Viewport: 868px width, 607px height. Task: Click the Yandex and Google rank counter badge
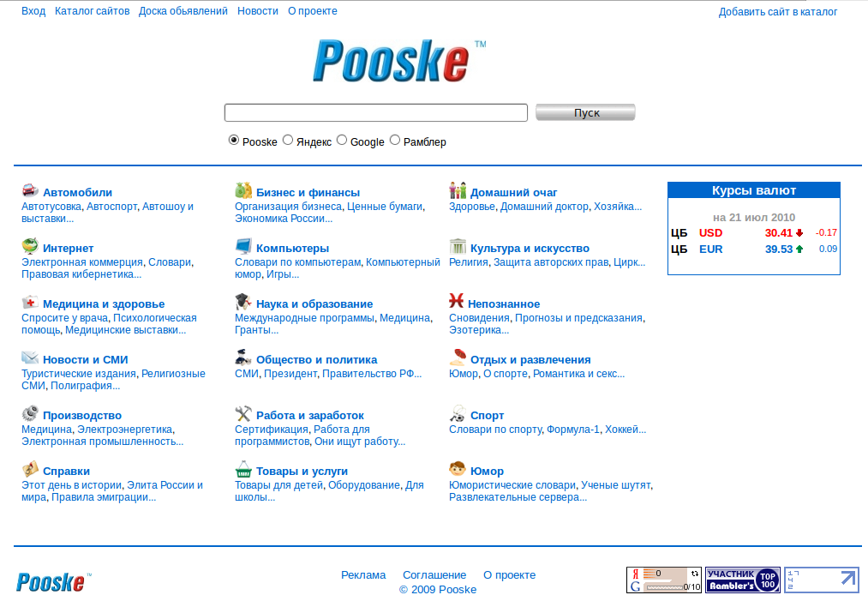664,580
